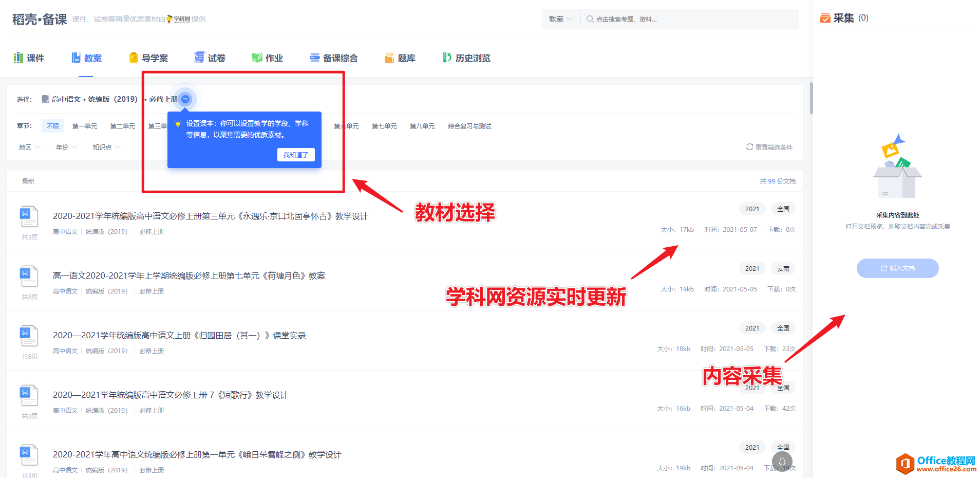The image size is (980, 478).
Task: Click the book icon before 高中语文
Action: (x=45, y=99)
